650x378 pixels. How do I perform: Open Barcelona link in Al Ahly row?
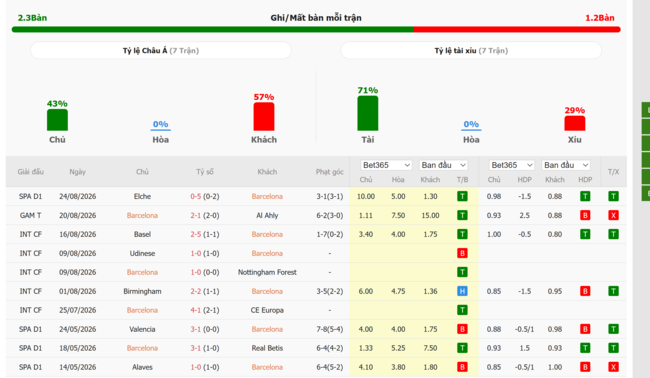click(x=142, y=216)
